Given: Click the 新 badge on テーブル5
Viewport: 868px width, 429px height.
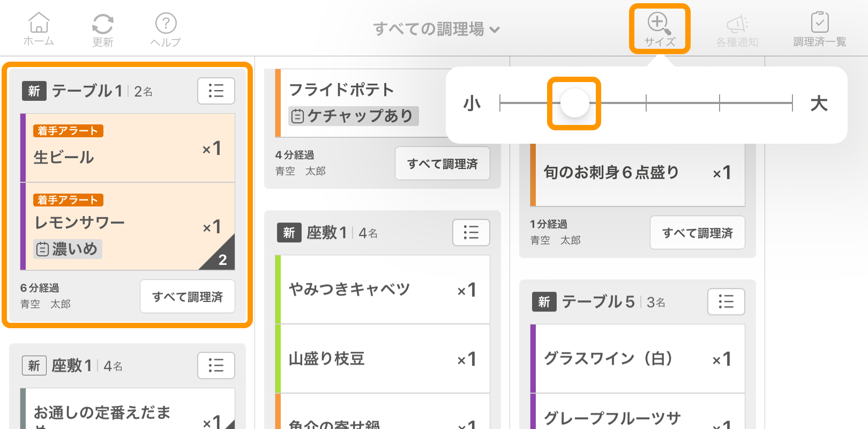Looking at the screenshot, I should pos(544,302).
